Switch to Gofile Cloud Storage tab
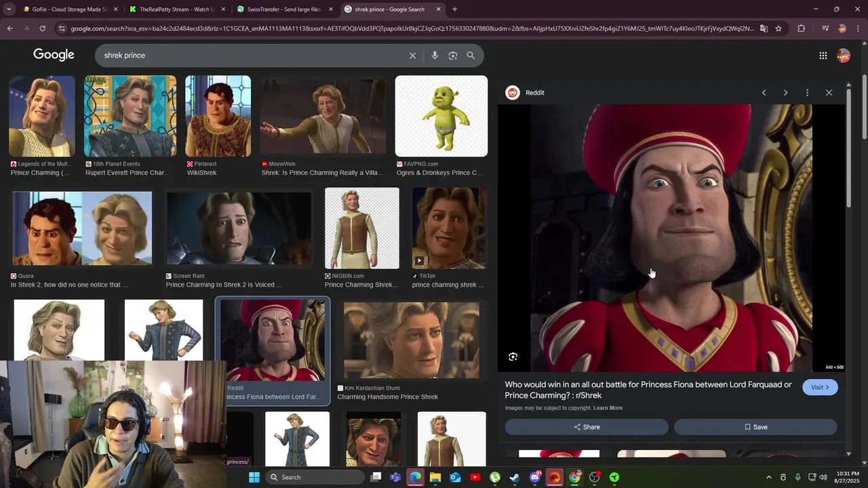The width and height of the screenshot is (868, 488). 71,9
